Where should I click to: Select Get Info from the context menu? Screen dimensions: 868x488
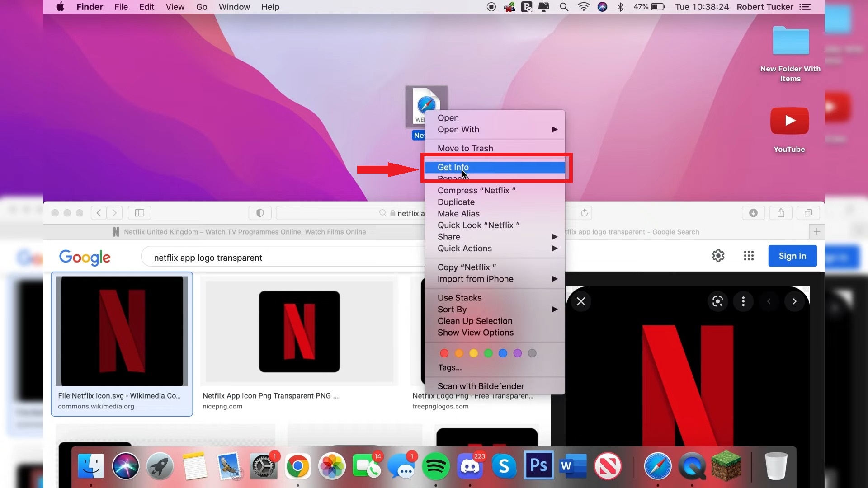(453, 167)
